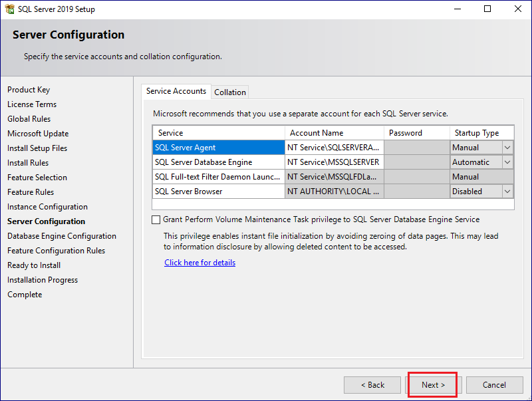Click Ready to Install step in sidebar
The width and height of the screenshot is (532, 401).
click(34, 265)
